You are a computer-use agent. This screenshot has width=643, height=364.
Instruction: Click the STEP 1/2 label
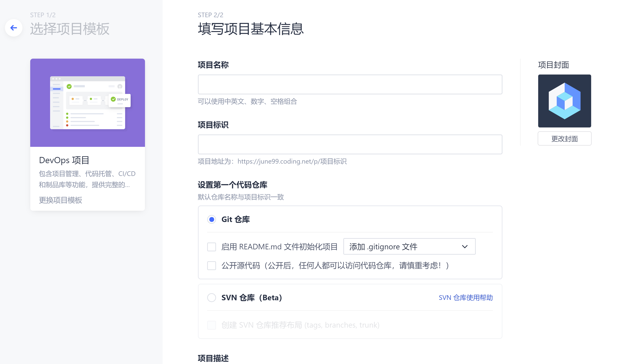pos(43,15)
